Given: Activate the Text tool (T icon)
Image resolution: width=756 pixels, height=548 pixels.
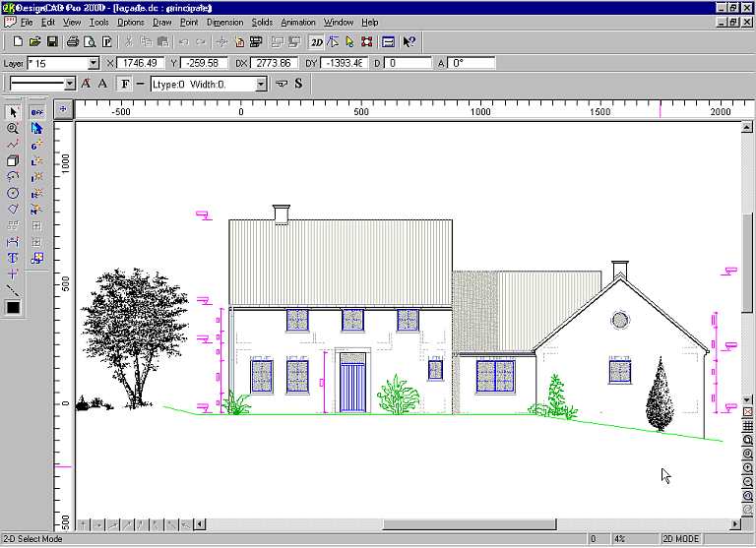Looking at the screenshot, I should (x=13, y=257).
